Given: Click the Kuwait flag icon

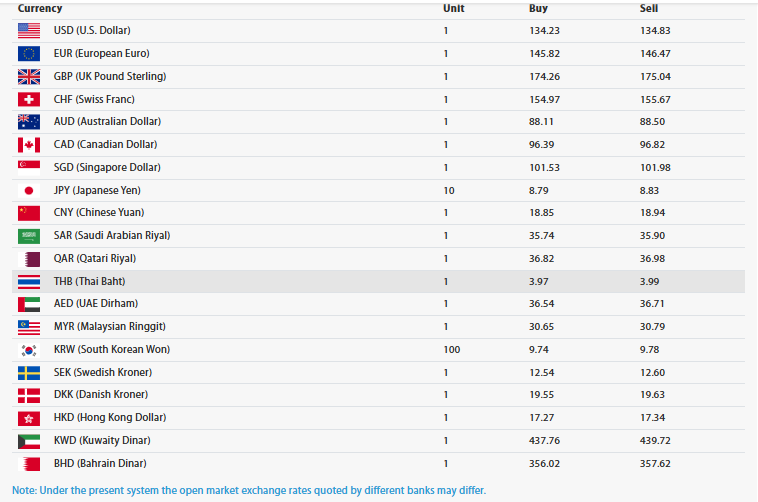Looking at the screenshot, I should pyautogui.click(x=29, y=441).
